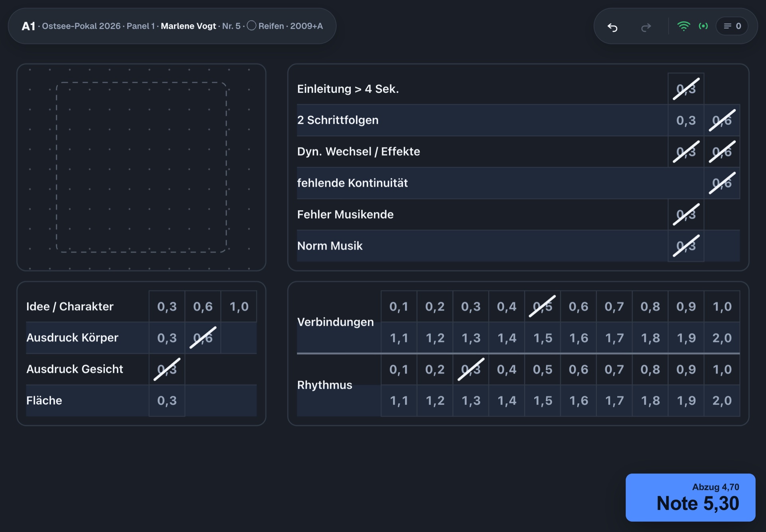Image resolution: width=766 pixels, height=532 pixels.
Task: Select 0,6 for Idee / Charakter
Action: point(203,306)
